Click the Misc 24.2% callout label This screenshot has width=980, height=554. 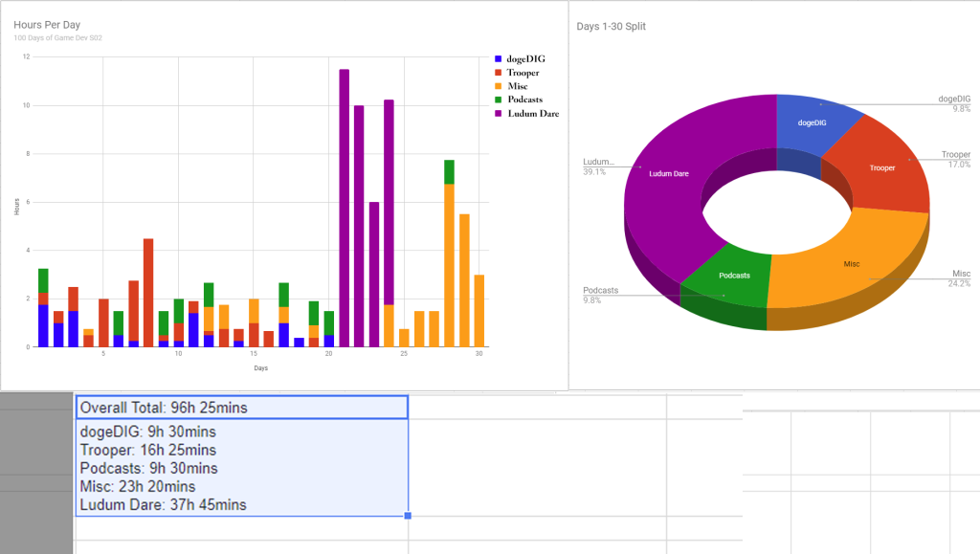[960, 278]
